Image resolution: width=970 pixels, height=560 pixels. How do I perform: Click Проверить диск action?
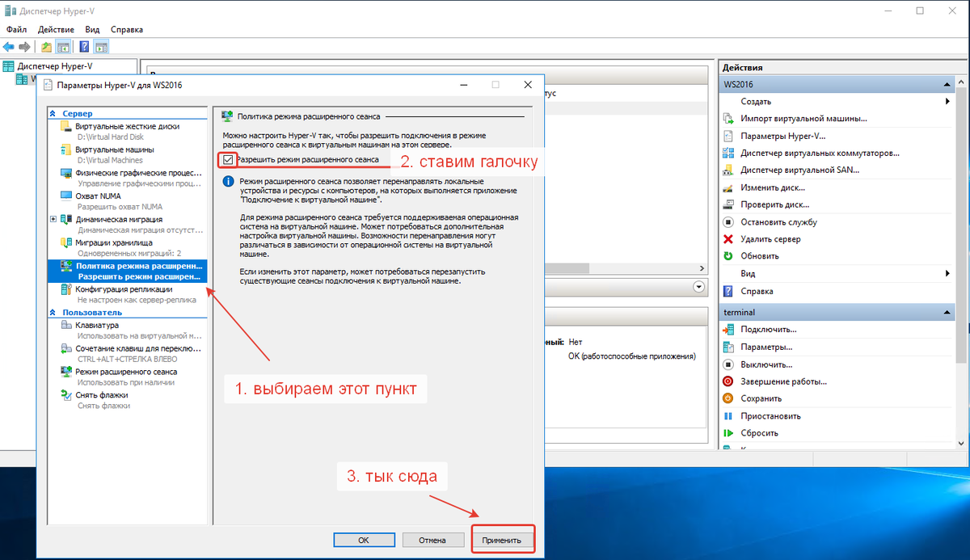point(774,204)
